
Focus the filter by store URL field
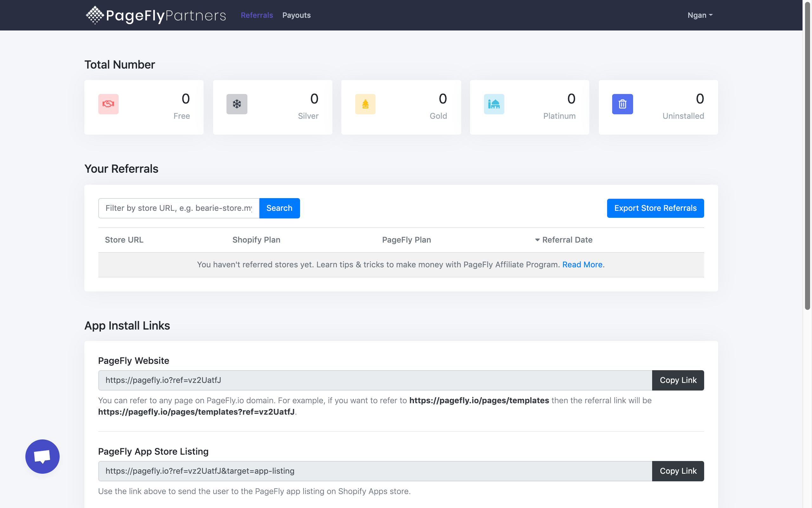point(179,208)
